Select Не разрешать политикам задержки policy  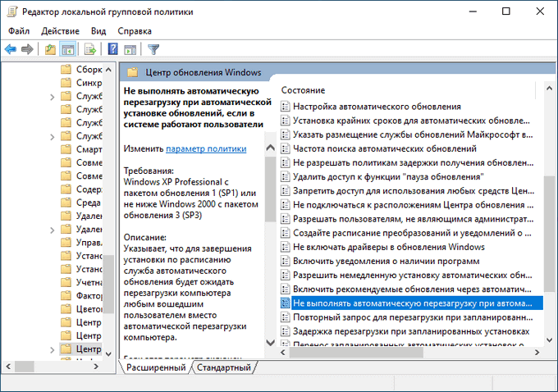[413, 162]
